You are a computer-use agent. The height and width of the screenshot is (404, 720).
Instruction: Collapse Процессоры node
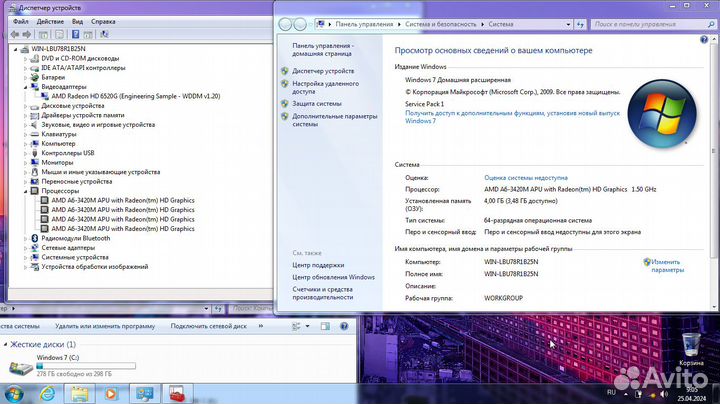(25, 191)
